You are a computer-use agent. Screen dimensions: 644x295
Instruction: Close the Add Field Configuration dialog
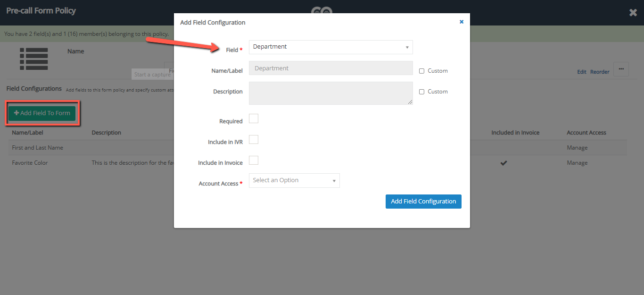[x=462, y=22]
